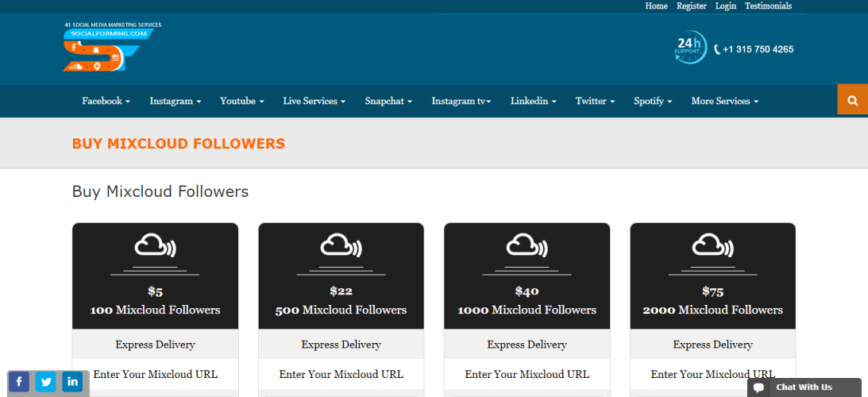Go to Home in top bar
The image size is (868, 397).
click(x=657, y=6)
